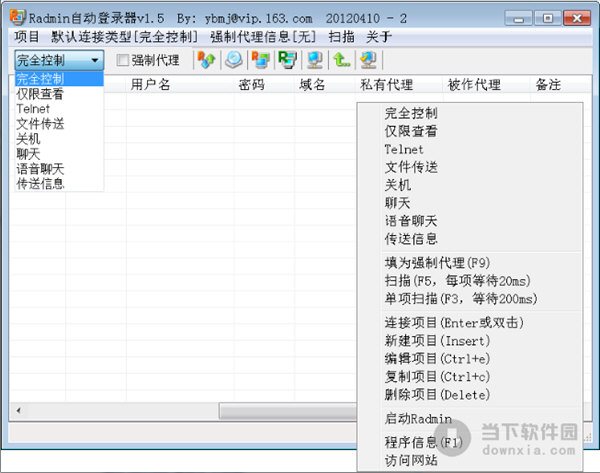Select 语音聊天 in the dropdown list
600x473 pixels.
click(59, 169)
